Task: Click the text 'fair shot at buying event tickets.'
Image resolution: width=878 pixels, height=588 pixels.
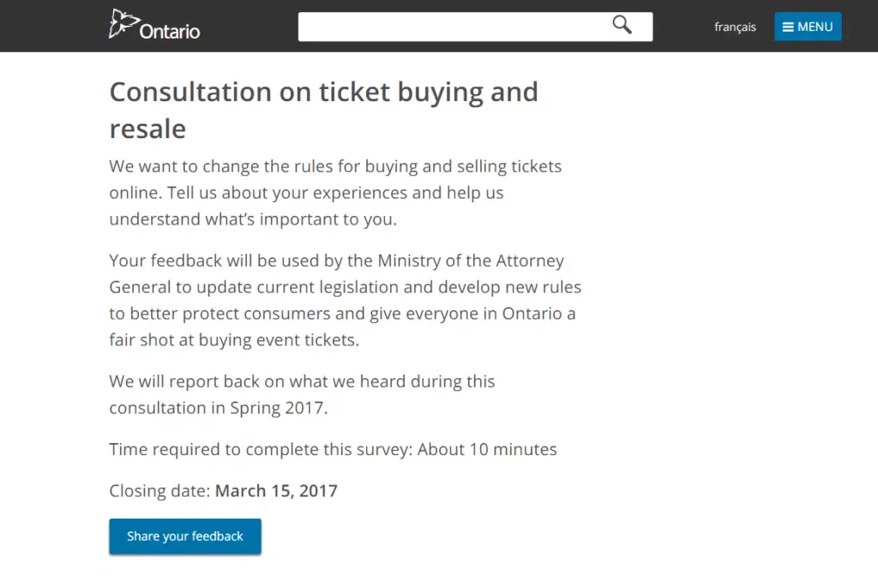Action: pos(234,340)
